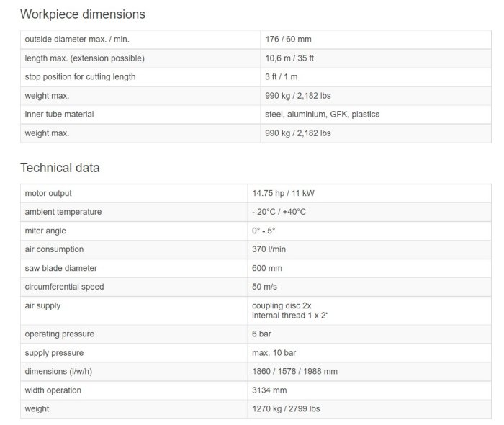The image size is (504, 425).
Task: Click the max. 10 bar supply pressure value
Action: pos(274,353)
